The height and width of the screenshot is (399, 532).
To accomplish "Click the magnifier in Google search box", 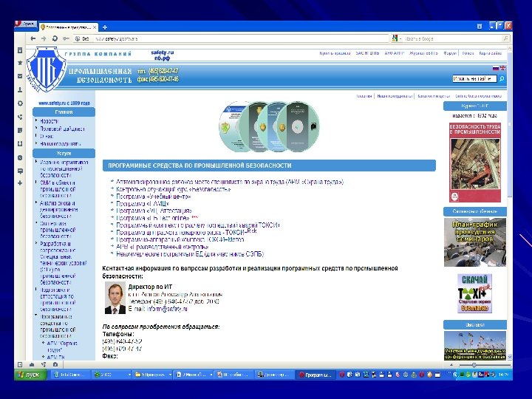I will click(x=505, y=38).
